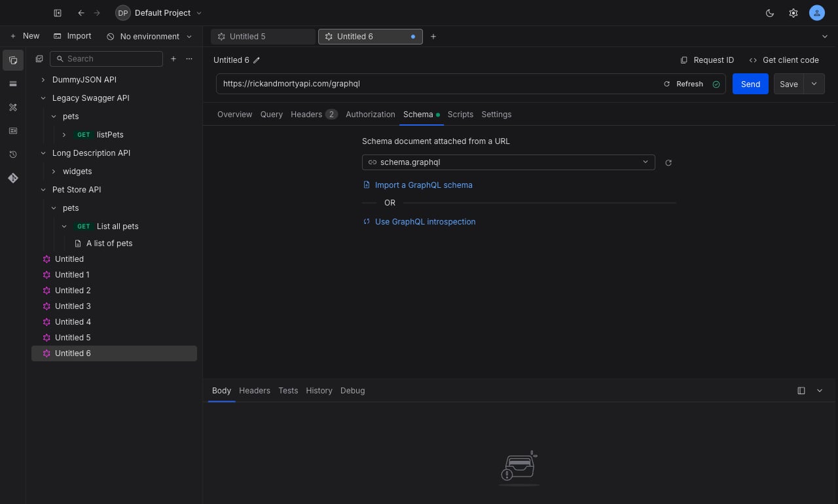Select Untitled 5 in the sidebar
This screenshot has height=504, width=838.
click(x=114, y=338)
